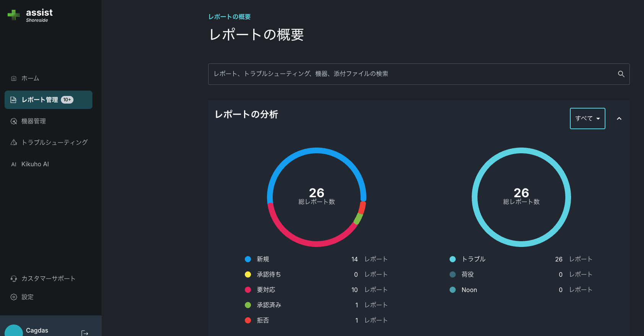Click the 新規 legend label
Viewport: 644px width, 336px height.
pyautogui.click(x=263, y=259)
